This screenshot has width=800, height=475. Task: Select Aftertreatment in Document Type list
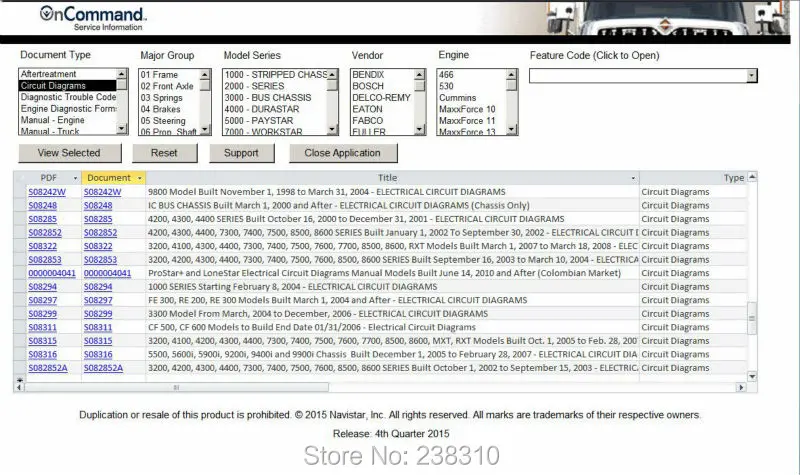coord(68,74)
